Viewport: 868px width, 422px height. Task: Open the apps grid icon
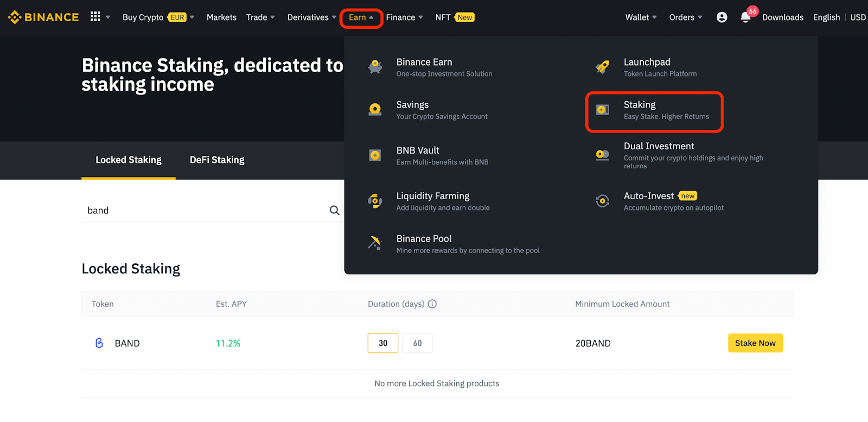click(95, 17)
